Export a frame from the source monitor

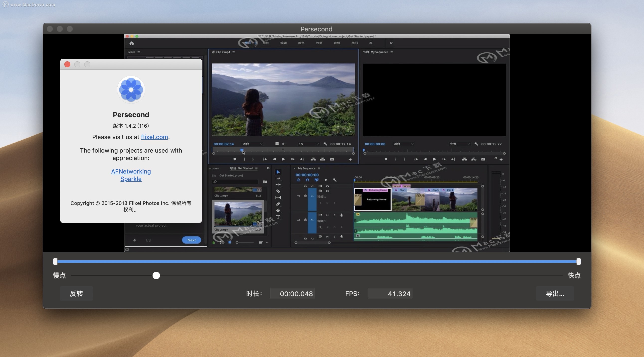(332, 159)
